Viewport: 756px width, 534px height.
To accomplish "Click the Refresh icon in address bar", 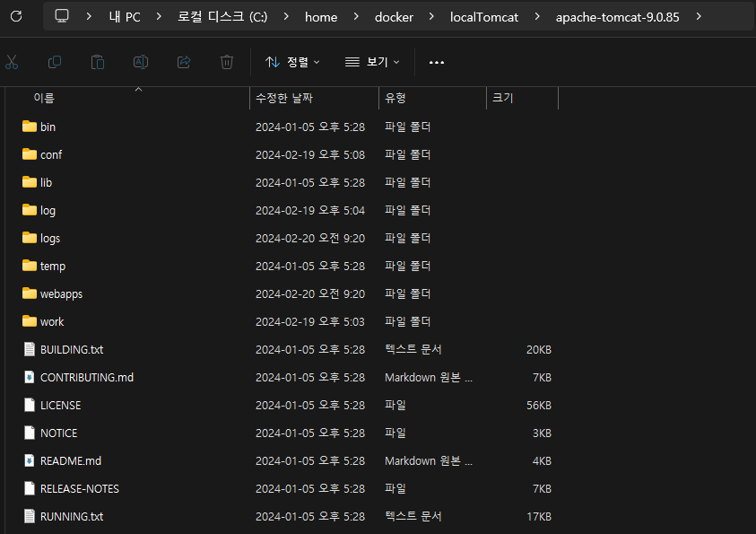I will click(x=16, y=16).
